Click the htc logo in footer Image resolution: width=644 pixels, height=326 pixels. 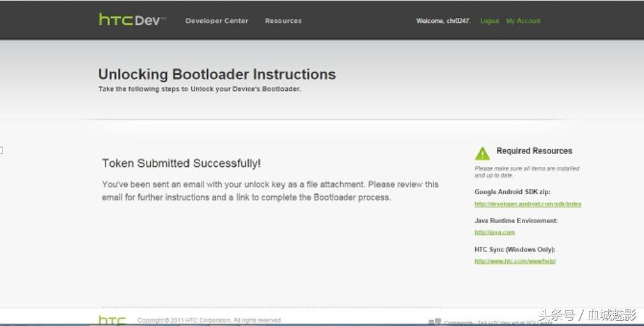[112, 320]
